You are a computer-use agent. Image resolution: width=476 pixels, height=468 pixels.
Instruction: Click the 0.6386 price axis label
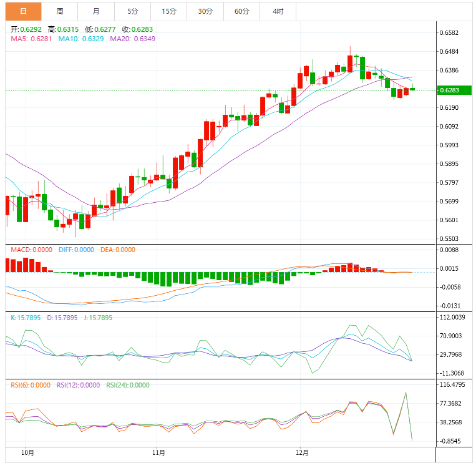point(449,70)
